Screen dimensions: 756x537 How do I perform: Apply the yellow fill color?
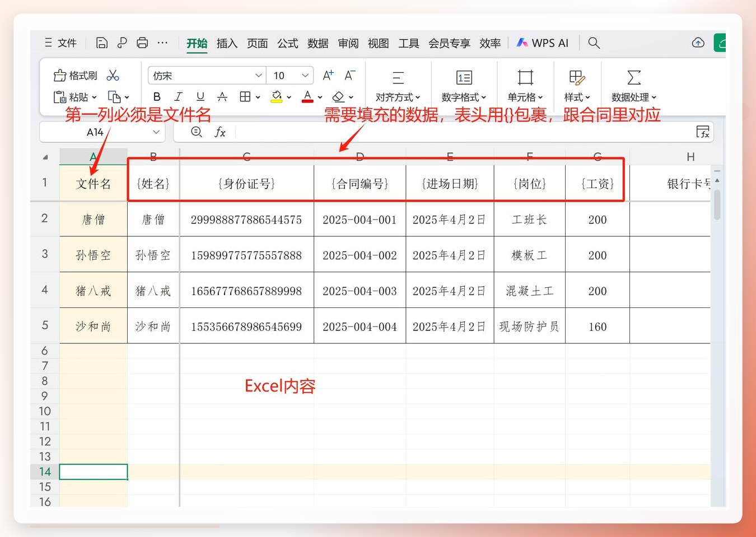[x=277, y=97]
